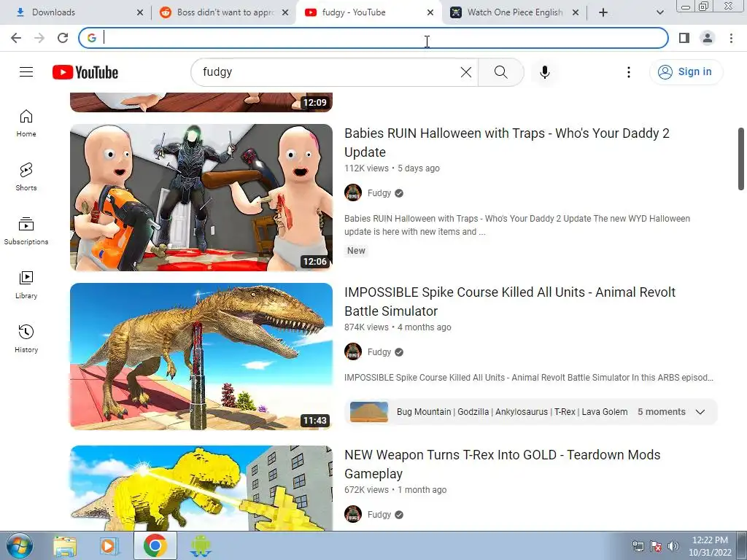Open partially visible 12:09 video thumbnail
Screen dimensions: 747x560
point(201,102)
